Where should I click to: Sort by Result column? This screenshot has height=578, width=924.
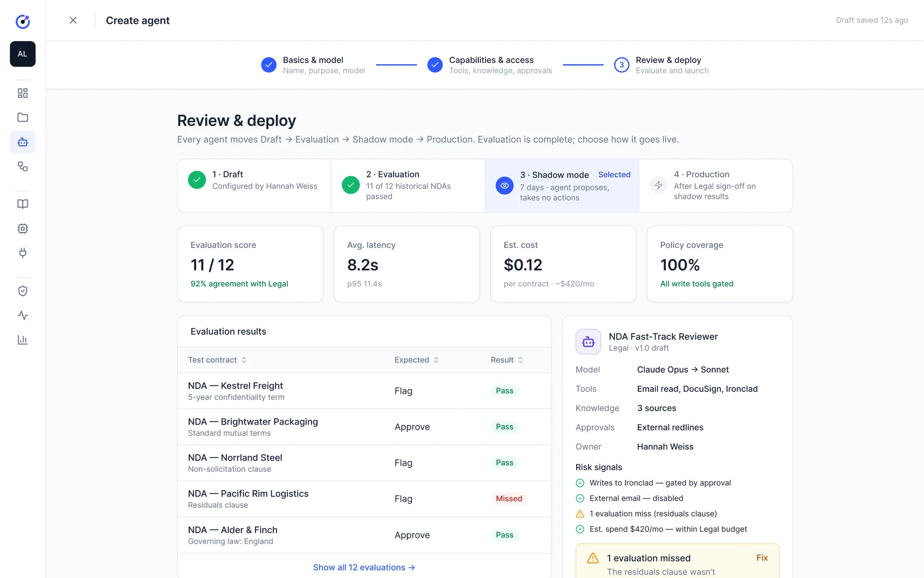click(507, 360)
